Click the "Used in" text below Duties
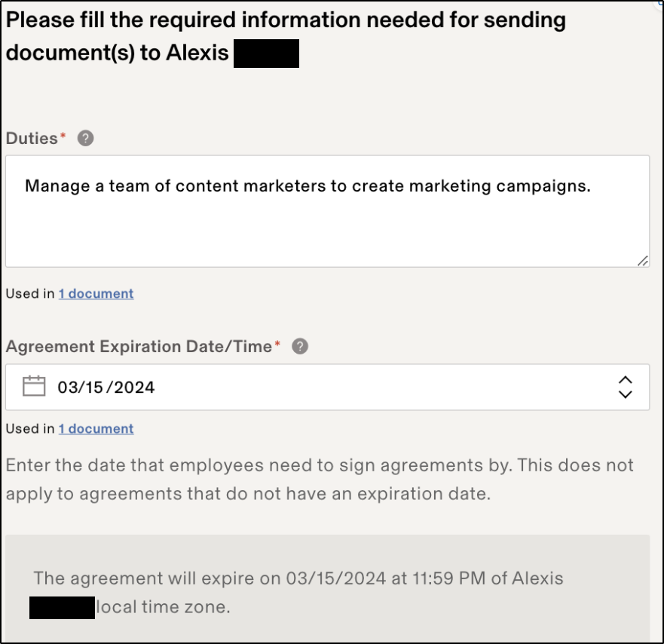Viewport: 664px width, 644px height. pos(30,294)
